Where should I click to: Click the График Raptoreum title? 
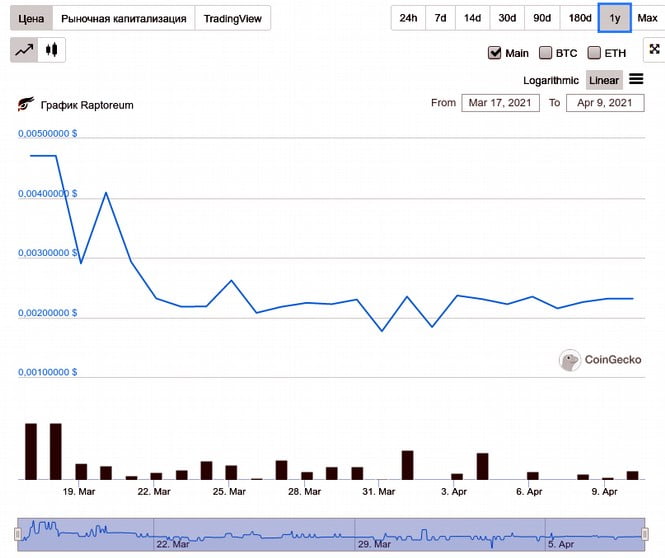coord(87,105)
